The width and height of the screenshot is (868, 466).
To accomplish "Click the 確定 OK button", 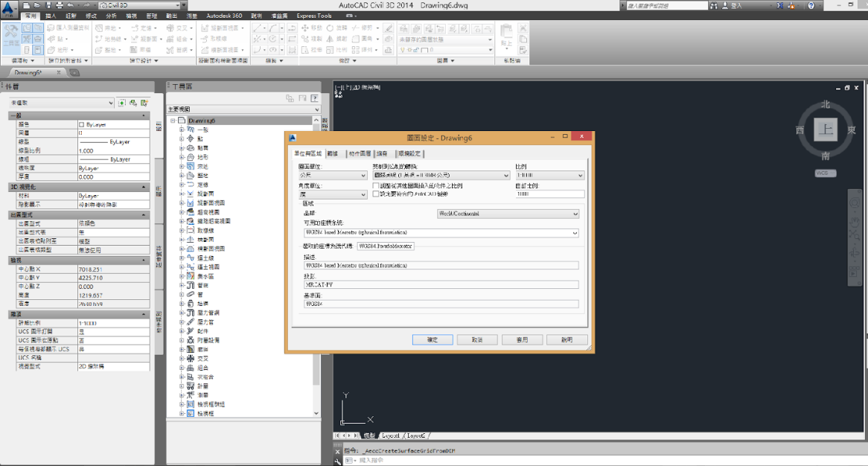I will click(433, 339).
